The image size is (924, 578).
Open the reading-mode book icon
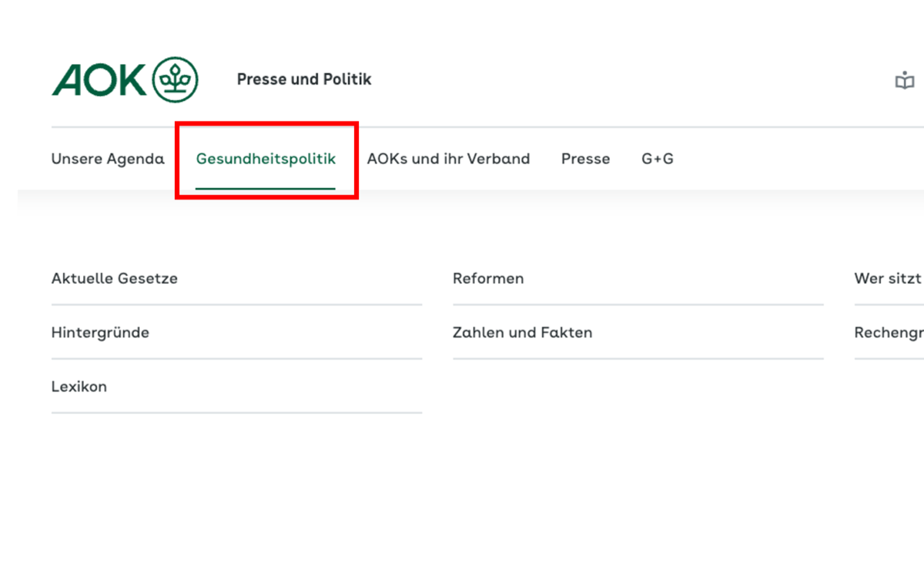905,80
